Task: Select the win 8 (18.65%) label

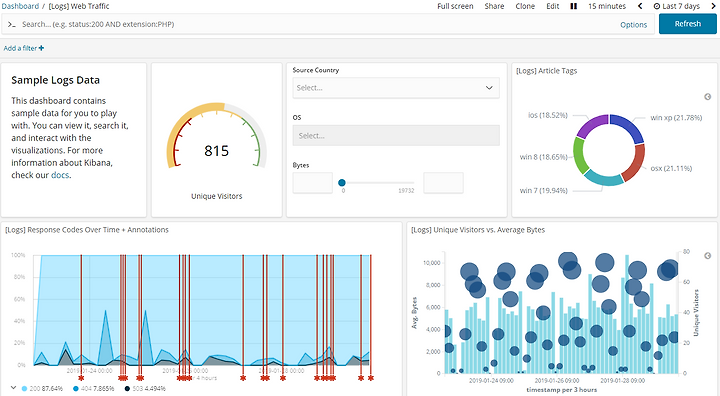Action: point(543,157)
